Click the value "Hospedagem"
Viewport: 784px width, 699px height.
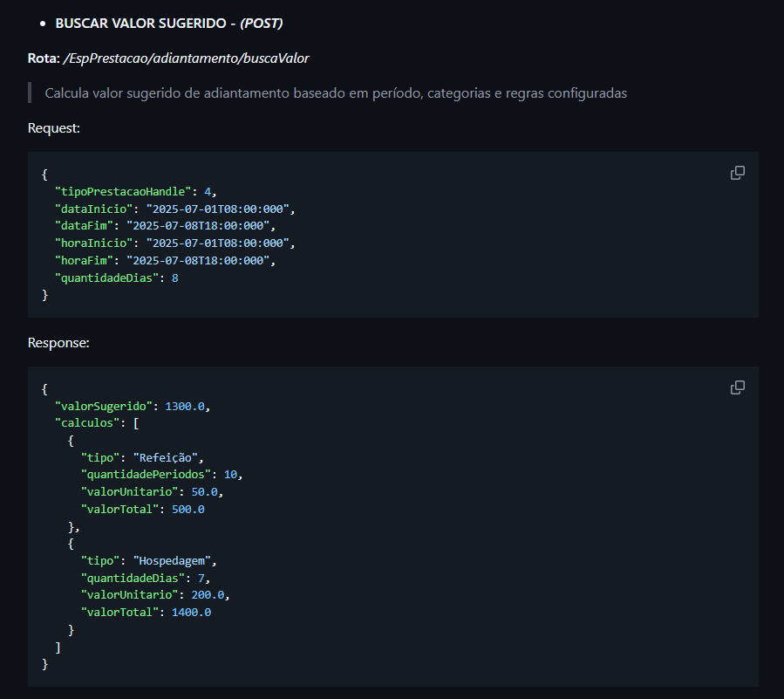[172, 561]
